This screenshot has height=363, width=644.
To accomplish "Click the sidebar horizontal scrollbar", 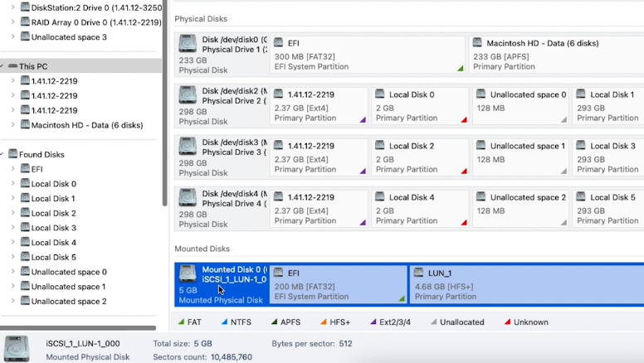I will (78, 327).
